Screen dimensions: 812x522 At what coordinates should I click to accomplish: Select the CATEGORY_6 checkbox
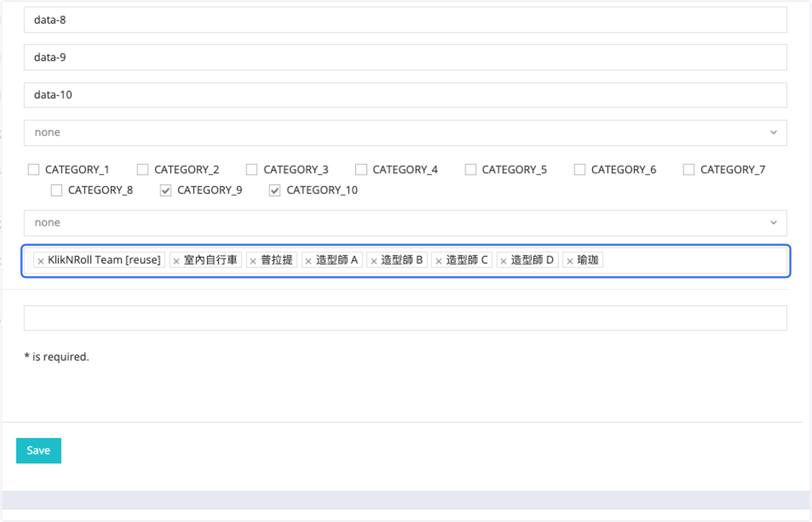[x=579, y=170]
